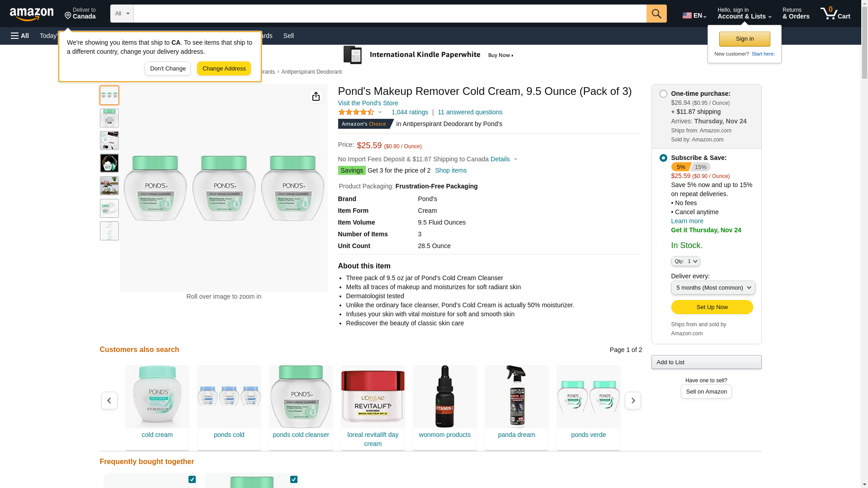868x488 pixels.
Task: Go to next page of carousel
Action: coord(632,401)
